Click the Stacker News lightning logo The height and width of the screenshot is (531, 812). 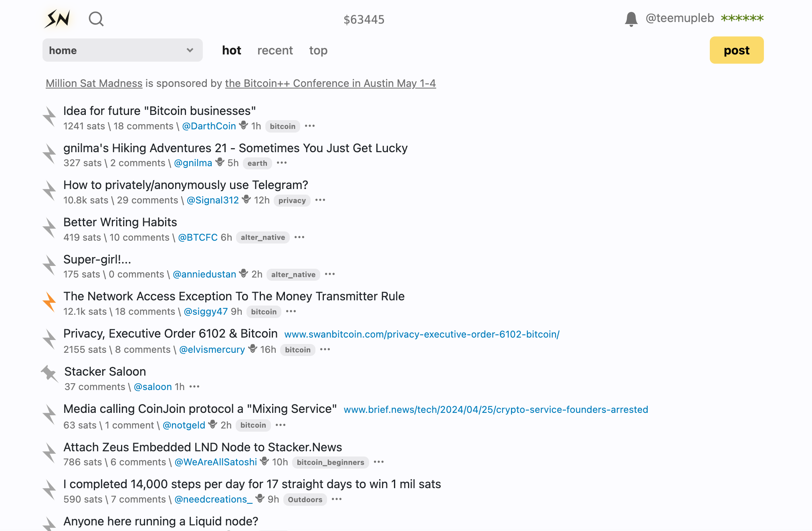pyautogui.click(x=58, y=18)
